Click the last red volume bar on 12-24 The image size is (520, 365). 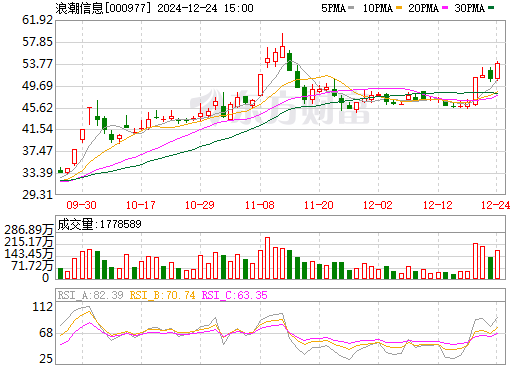[x=498, y=265]
